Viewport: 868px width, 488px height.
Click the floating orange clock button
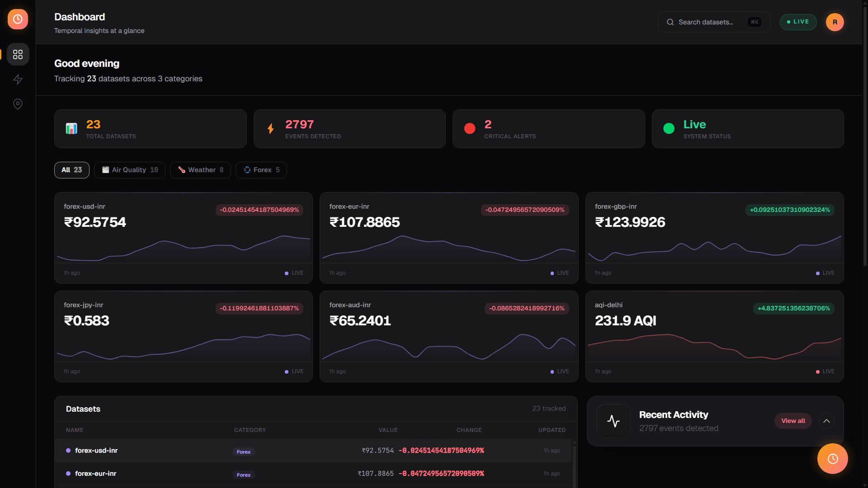pos(832,459)
